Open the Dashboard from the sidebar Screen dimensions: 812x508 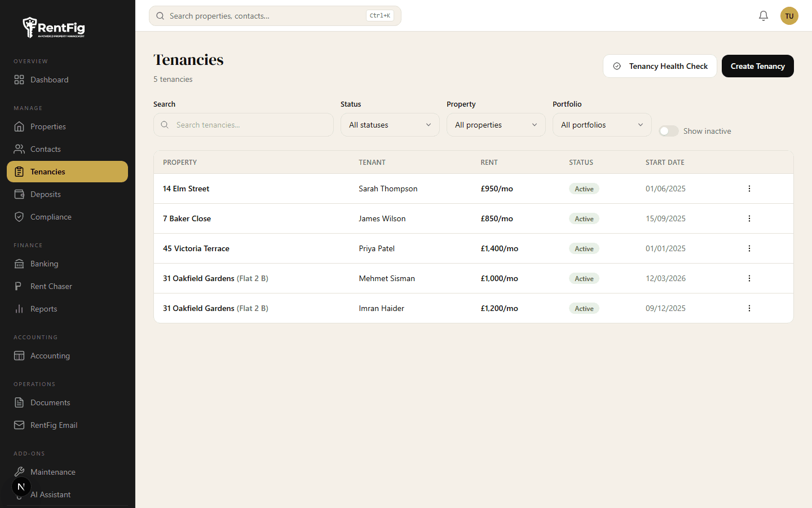49,80
